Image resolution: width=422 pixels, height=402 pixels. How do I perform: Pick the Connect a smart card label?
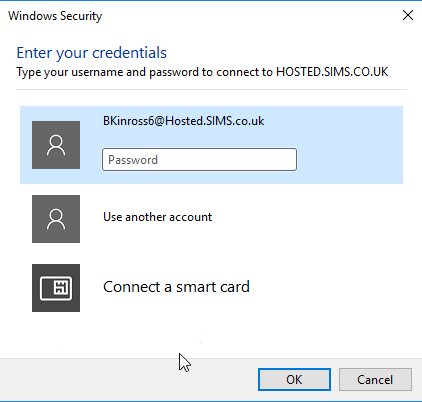(x=176, y=287)
